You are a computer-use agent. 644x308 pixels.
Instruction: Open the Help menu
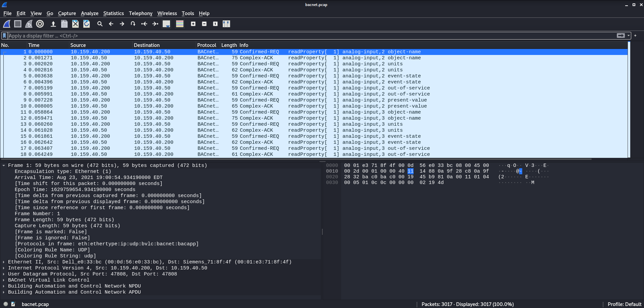click(204, 13)
